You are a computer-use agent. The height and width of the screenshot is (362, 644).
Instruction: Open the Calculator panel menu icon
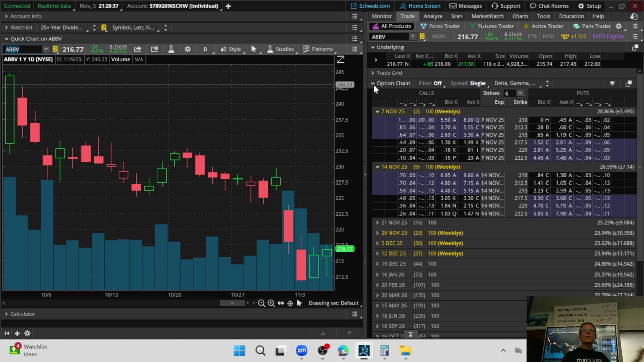point(355,314)
